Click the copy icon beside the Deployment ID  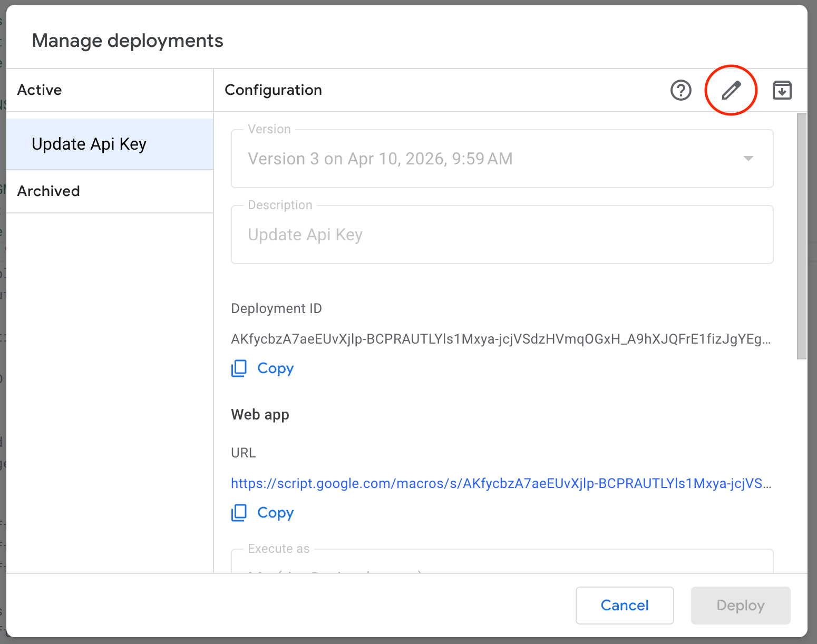coord(239,368)
